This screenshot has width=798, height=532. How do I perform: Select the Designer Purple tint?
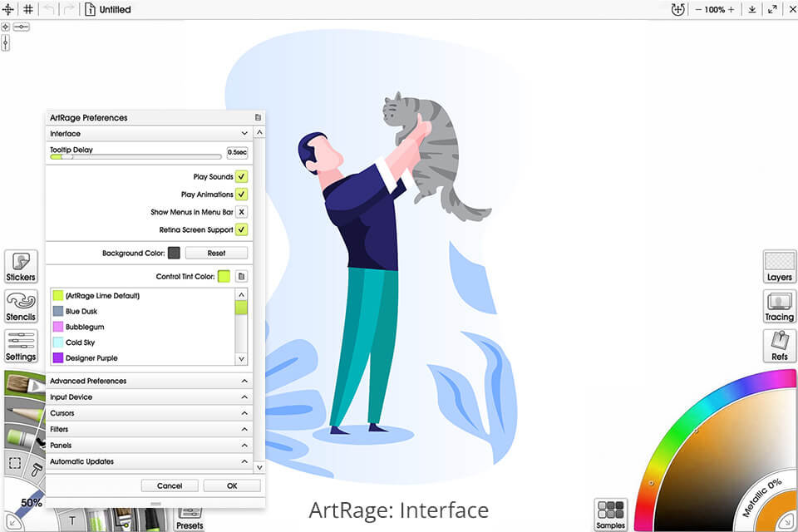142,358
